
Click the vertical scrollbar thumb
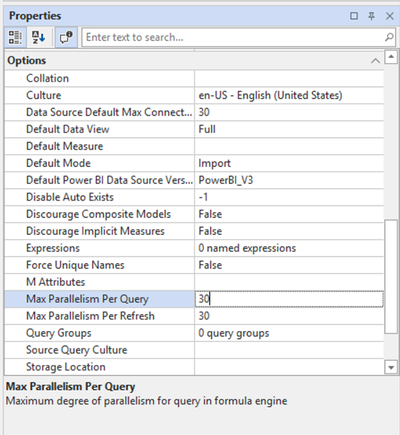tap(391, 276)
